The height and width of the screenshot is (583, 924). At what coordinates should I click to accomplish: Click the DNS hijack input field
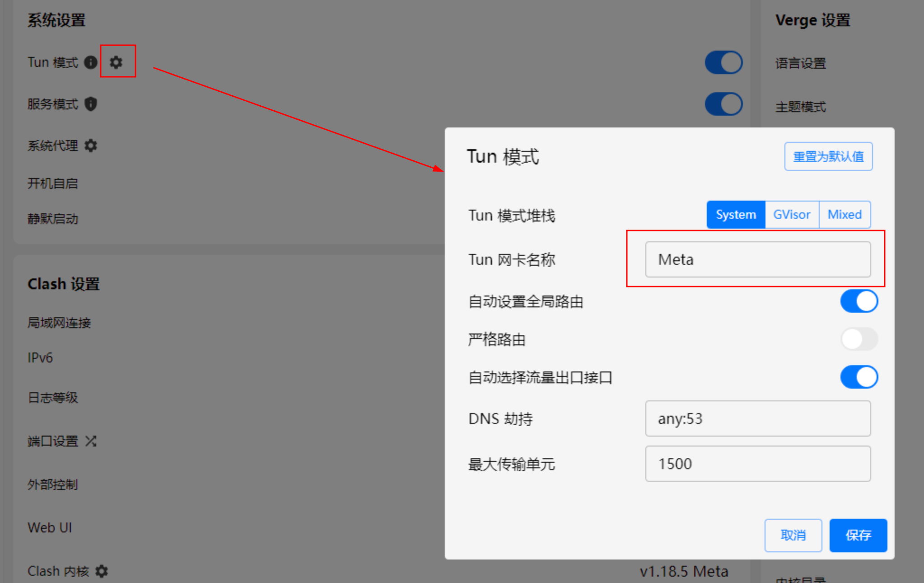point(758,418)
